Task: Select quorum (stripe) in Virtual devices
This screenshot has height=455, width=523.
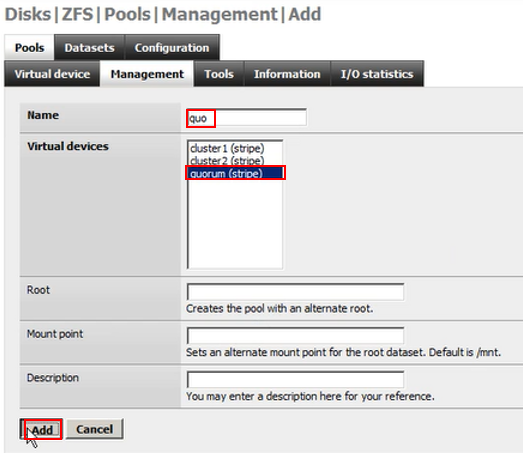Action: coord(235,173)
